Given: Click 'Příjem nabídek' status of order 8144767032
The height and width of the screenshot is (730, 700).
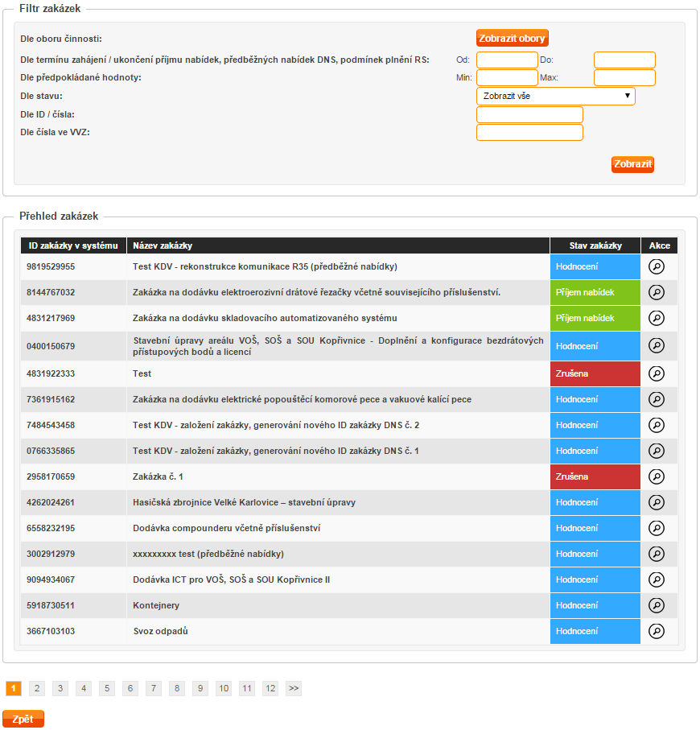Looking at the screenshot, I should pyautogui.click(x=595, y=292).
